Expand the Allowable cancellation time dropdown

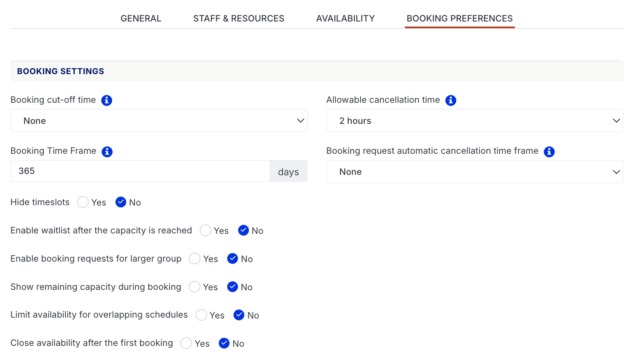[x=474, y=121]
